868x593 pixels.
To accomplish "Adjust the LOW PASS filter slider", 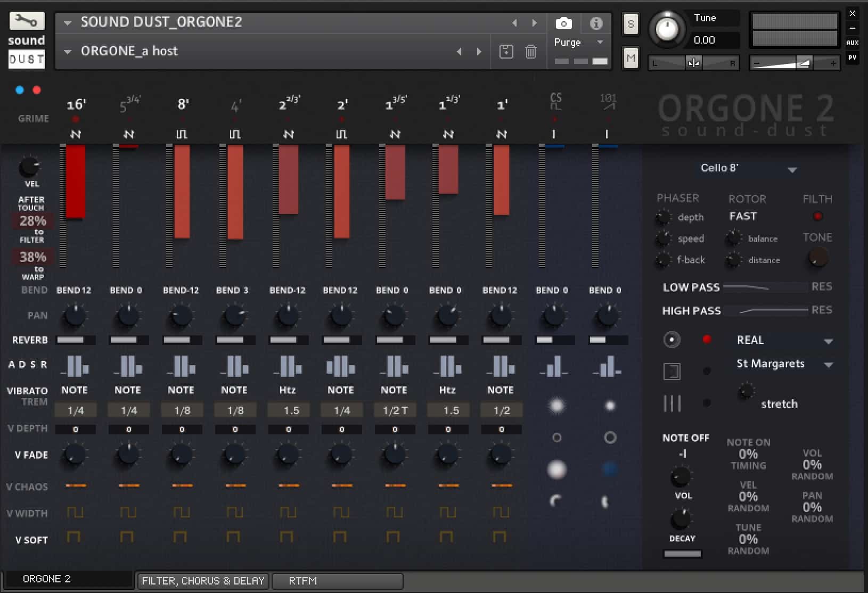I will tap(766, 287).
